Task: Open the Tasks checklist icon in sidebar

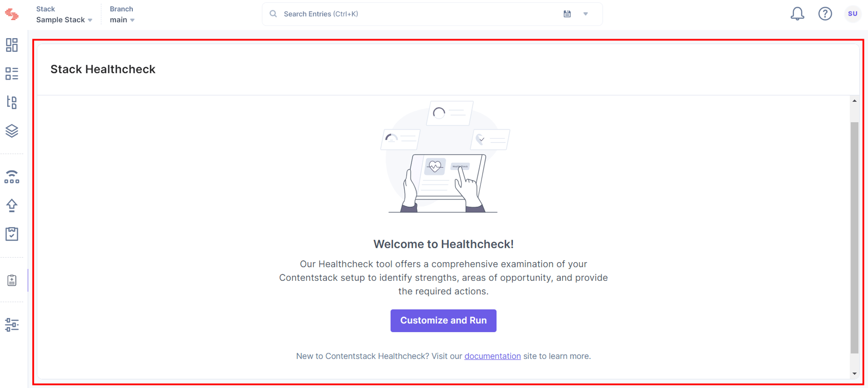Action: tap(12, 234)
